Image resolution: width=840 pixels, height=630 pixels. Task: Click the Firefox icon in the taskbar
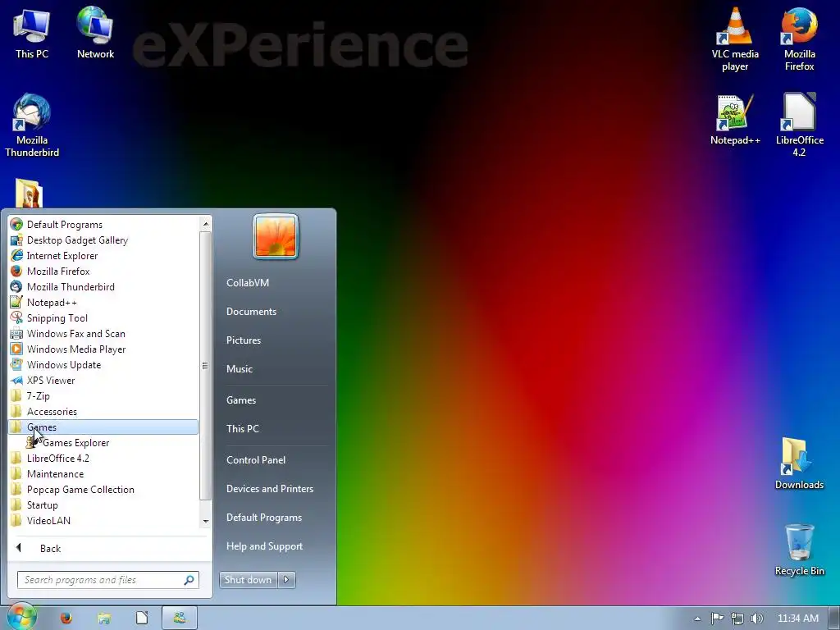66,618
